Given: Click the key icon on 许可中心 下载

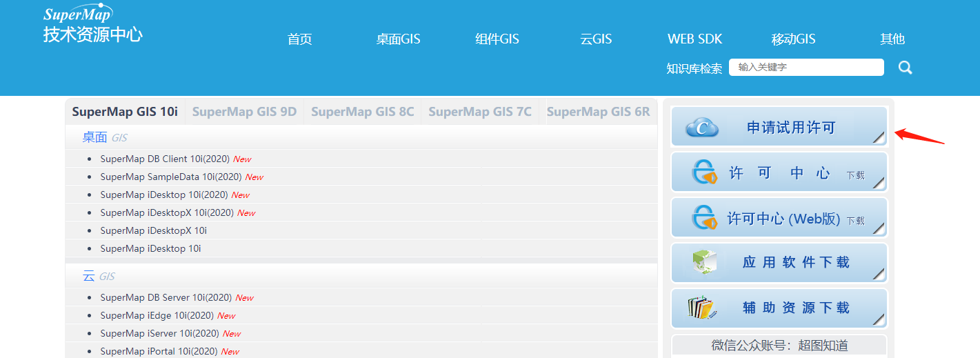Looking at the screenshot, I should coord(705,172).
